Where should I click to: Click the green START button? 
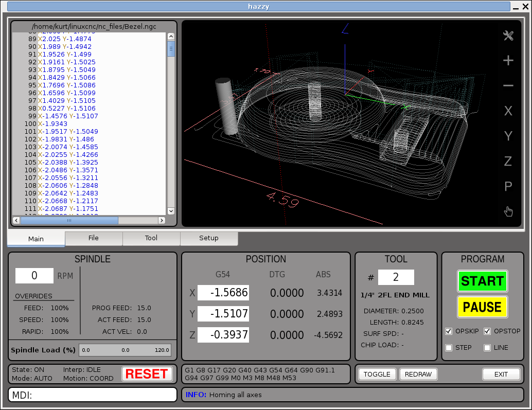point(482,281)
